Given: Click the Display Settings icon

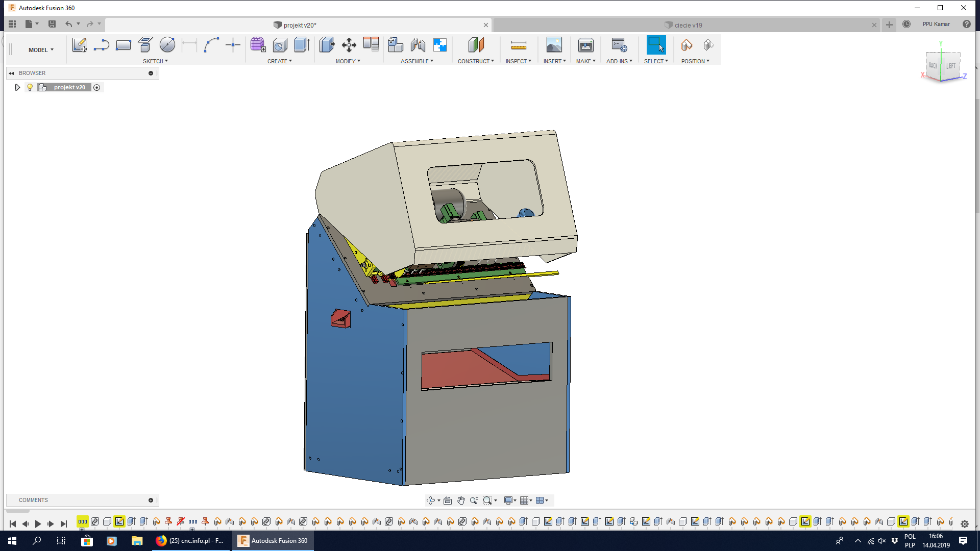Looking at the screenshot, I should 509,500.
